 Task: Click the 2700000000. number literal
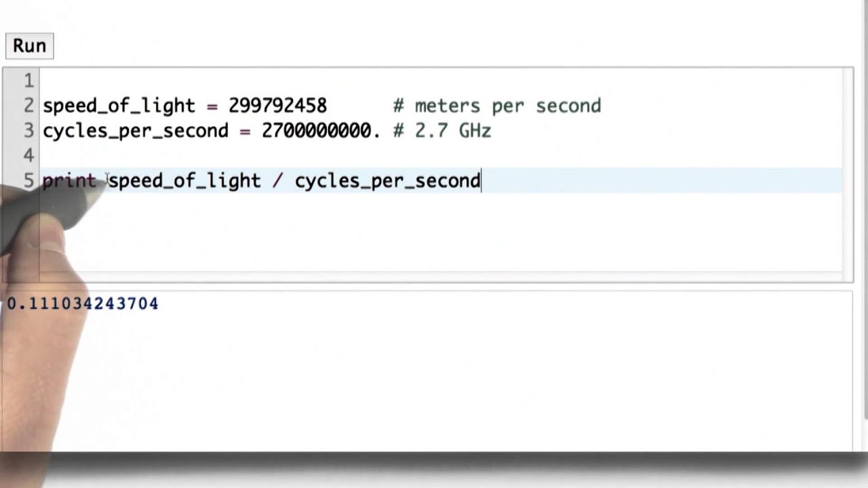click(320, 131)
